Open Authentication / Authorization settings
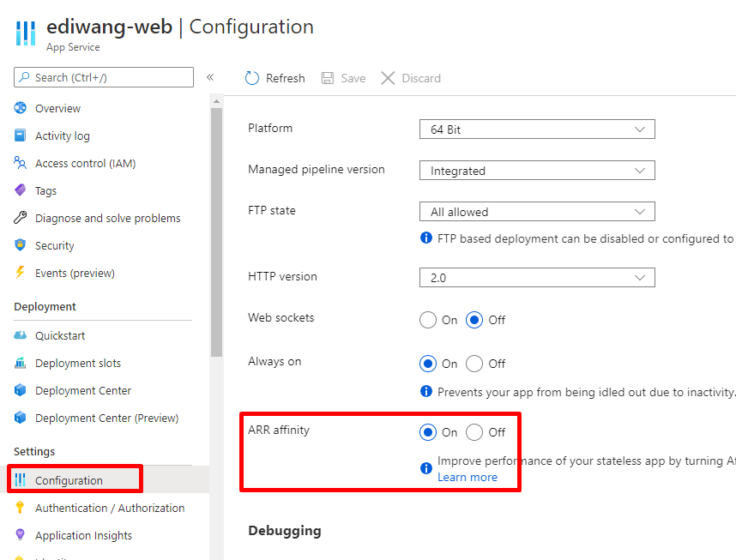 click(x=110, y=508)
